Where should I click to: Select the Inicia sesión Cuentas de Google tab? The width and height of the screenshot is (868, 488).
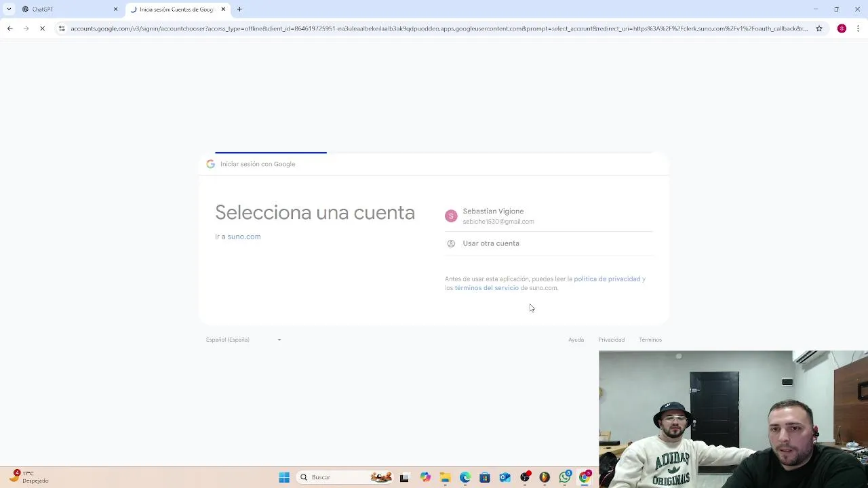[x=178, y=9]
